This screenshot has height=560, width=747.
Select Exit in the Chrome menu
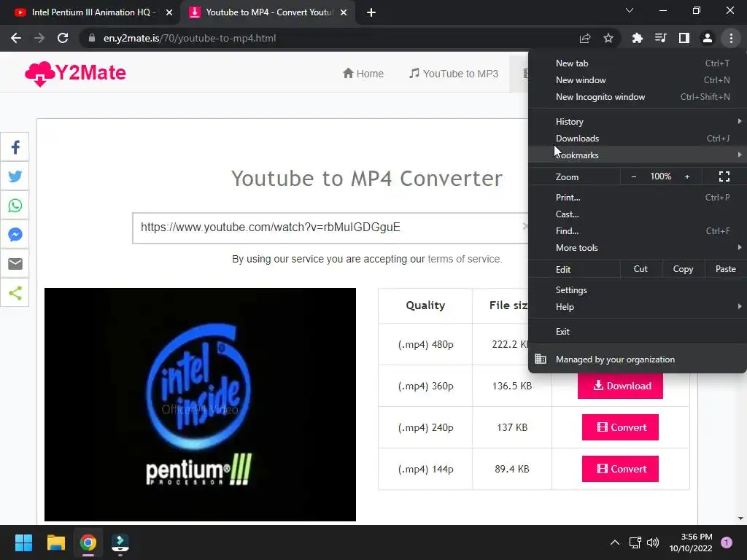638,332
